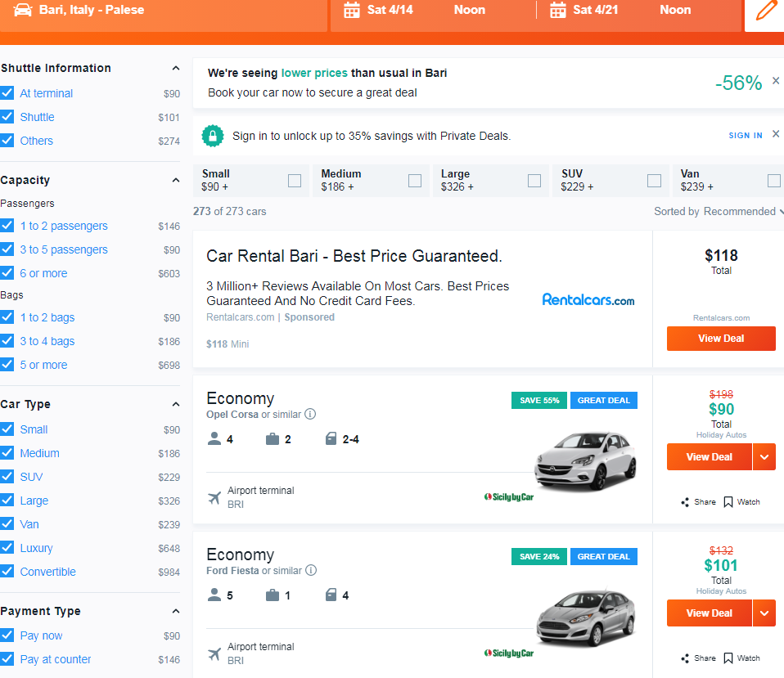
Task: Collapse the Car Type filter section
Action: click(x=176, y=404)
